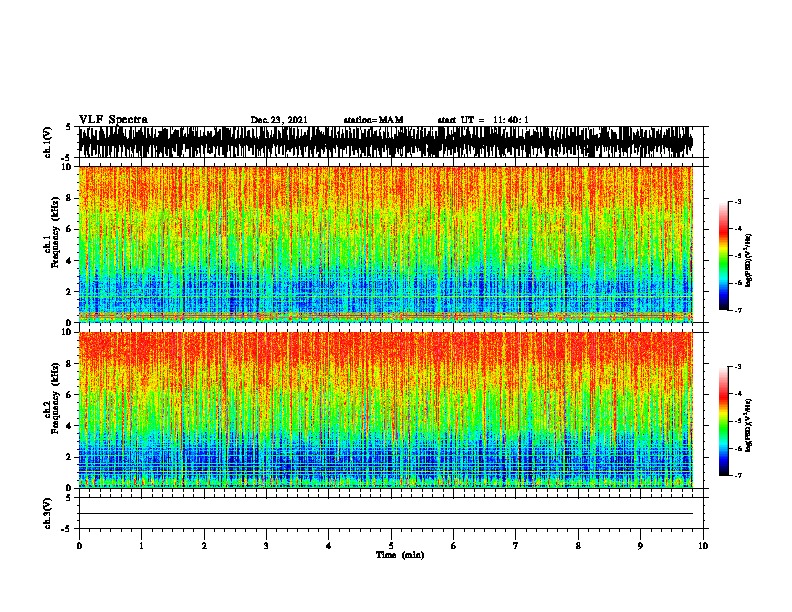
Task: Click the ch.2 colorbar log(PSD) label
Action: tap(748, 425)
